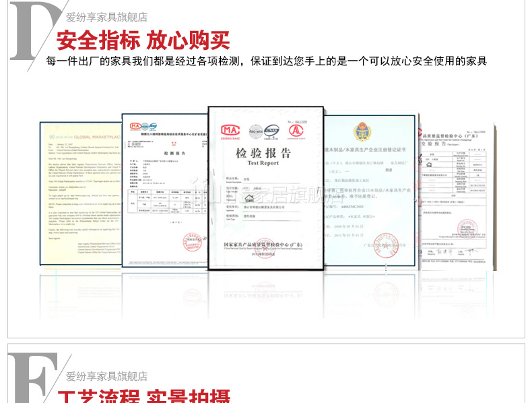Screen dimensions: 532x403
Task: Click the golden national emblem on certificate
Action: [362, 131]
